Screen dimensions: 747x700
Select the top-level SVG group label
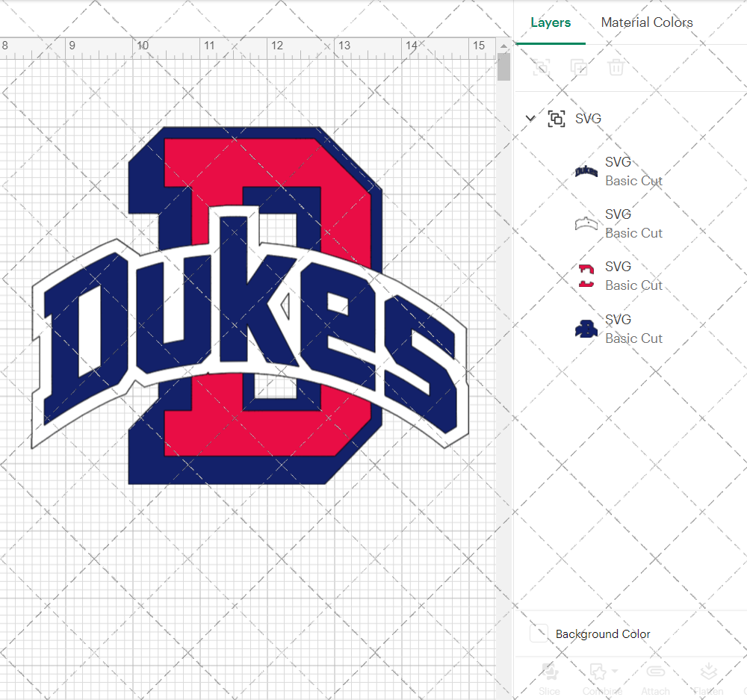coord(588,119)
